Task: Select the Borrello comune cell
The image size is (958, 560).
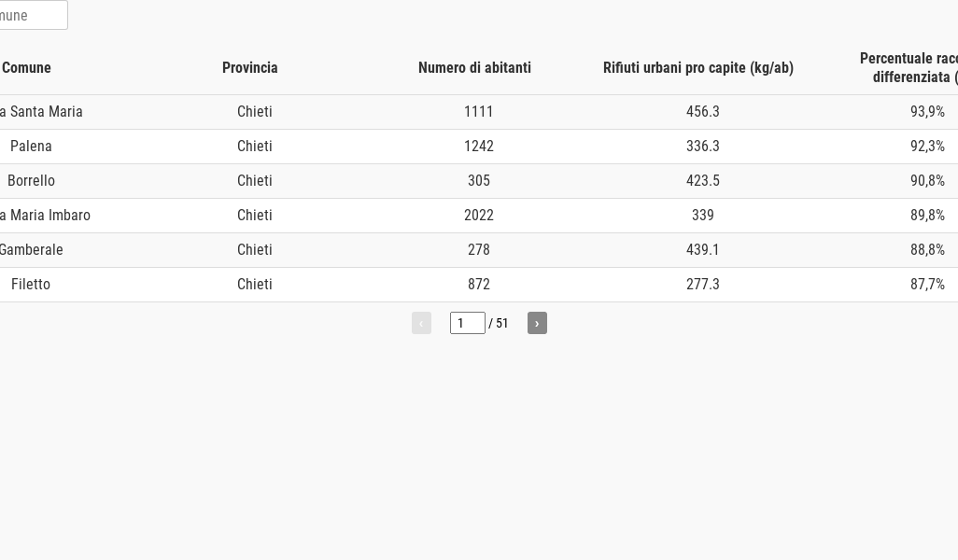Action: (31, 181)
